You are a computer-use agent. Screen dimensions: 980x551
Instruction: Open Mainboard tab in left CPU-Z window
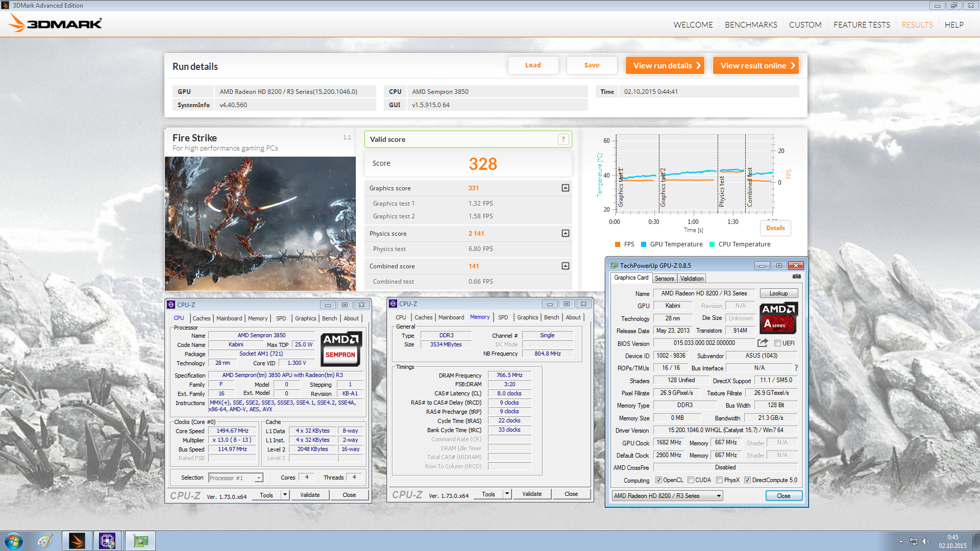229,318
